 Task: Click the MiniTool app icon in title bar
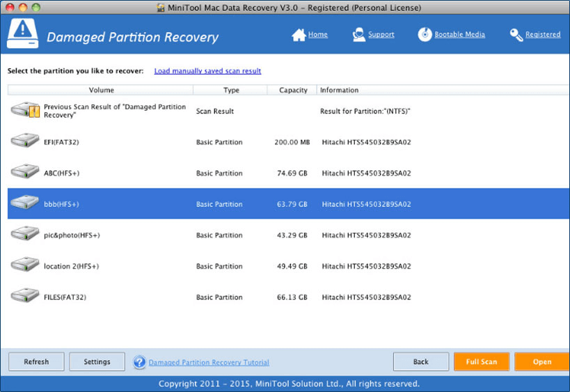(161, 8)
